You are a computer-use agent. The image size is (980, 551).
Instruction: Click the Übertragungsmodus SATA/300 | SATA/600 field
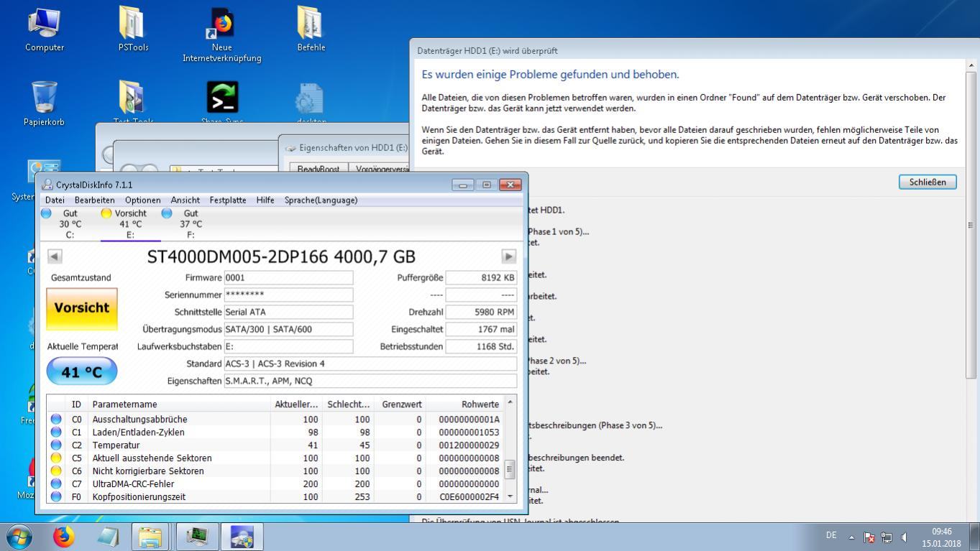tap(288, 330)
